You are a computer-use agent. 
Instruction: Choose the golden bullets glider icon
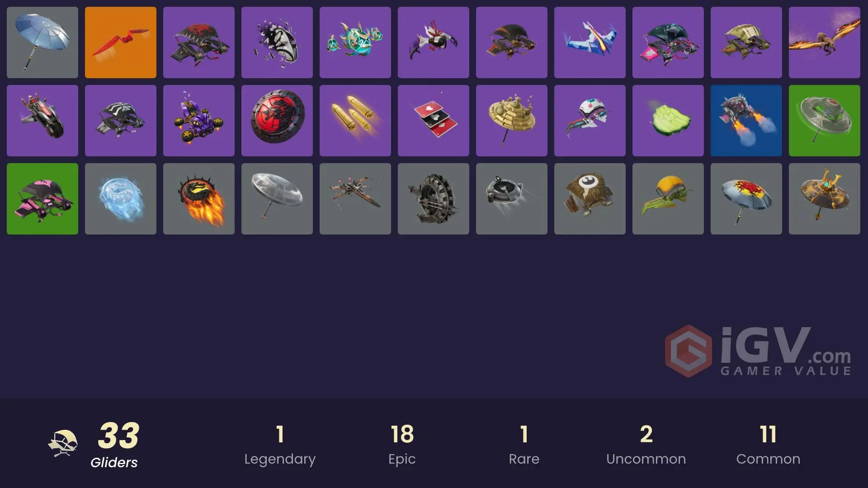pyautogui.click(x=355, y=121)
